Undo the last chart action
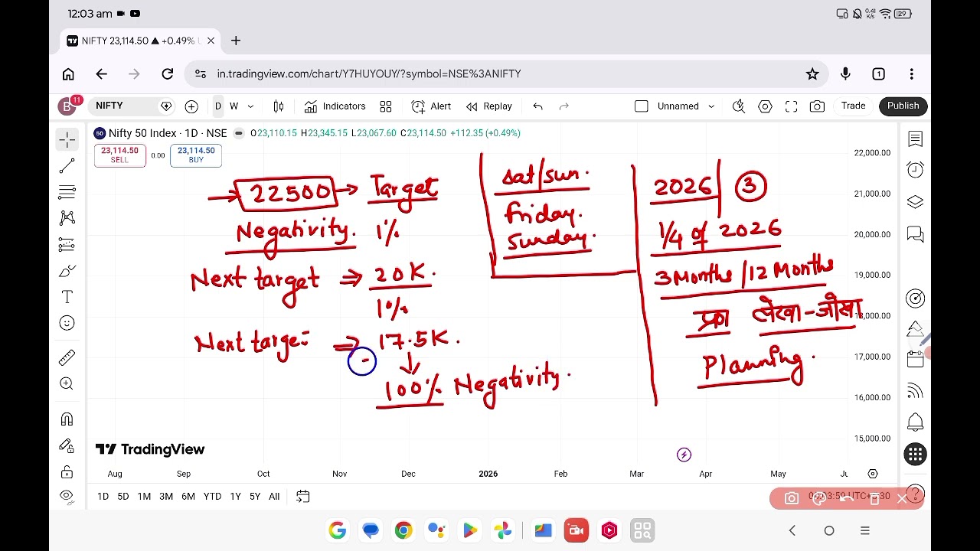The width and height of the screenshot is (980, 551). (x=537, y=106)
